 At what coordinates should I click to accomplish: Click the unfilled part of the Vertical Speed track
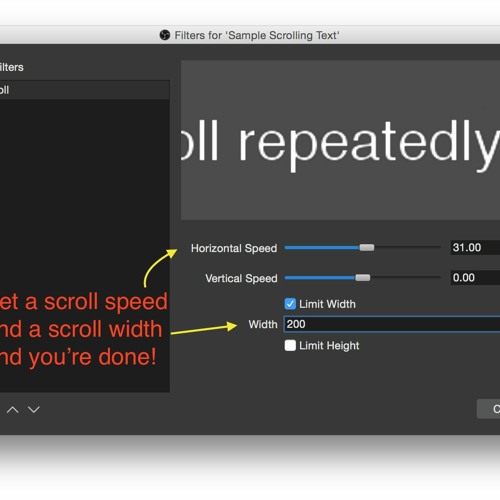tap(405, 278)
